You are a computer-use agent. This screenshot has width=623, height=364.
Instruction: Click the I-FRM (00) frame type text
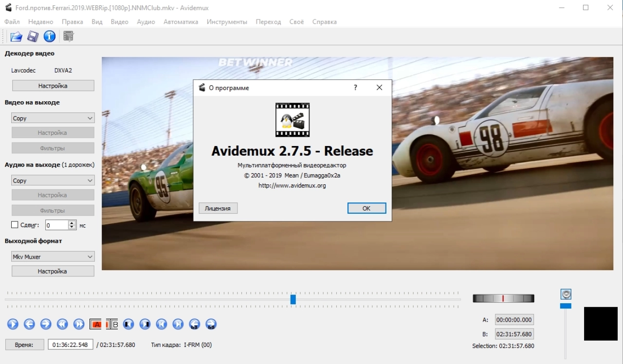pos(198,345)
